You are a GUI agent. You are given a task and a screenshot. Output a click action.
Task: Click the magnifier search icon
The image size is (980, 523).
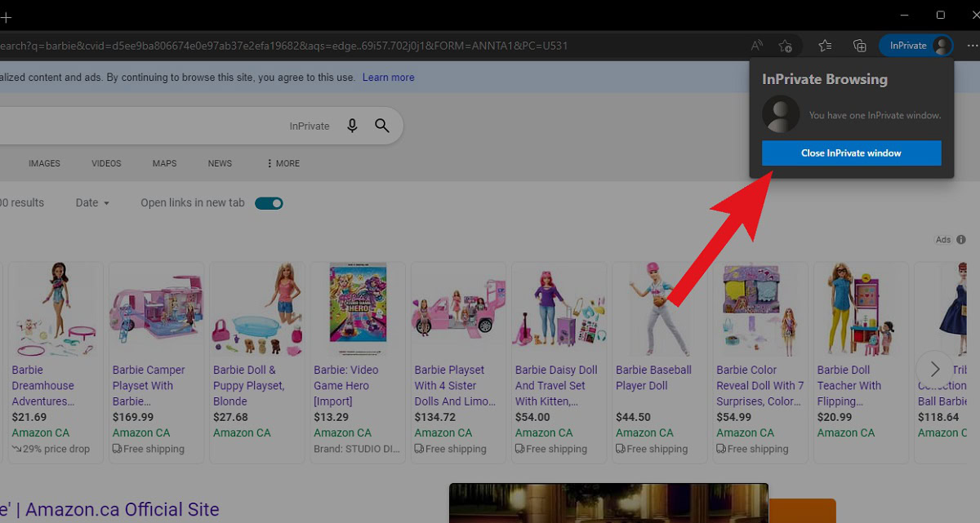[382, 126]
